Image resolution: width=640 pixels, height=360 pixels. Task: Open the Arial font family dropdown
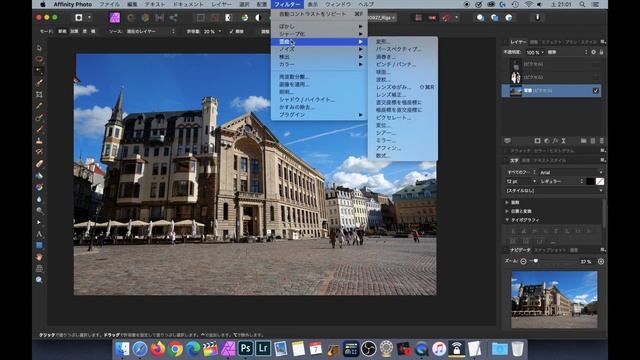(x=571, y=172)
